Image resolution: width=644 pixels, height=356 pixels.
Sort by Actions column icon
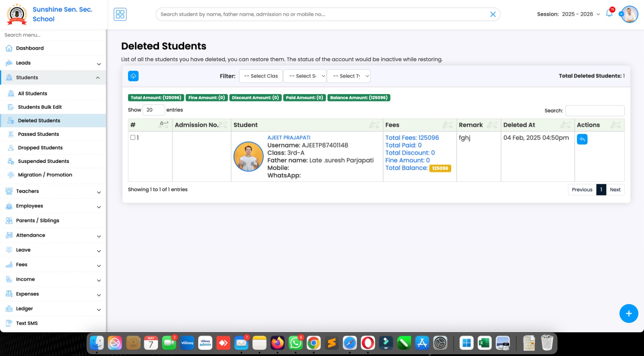tap(615, 125)
